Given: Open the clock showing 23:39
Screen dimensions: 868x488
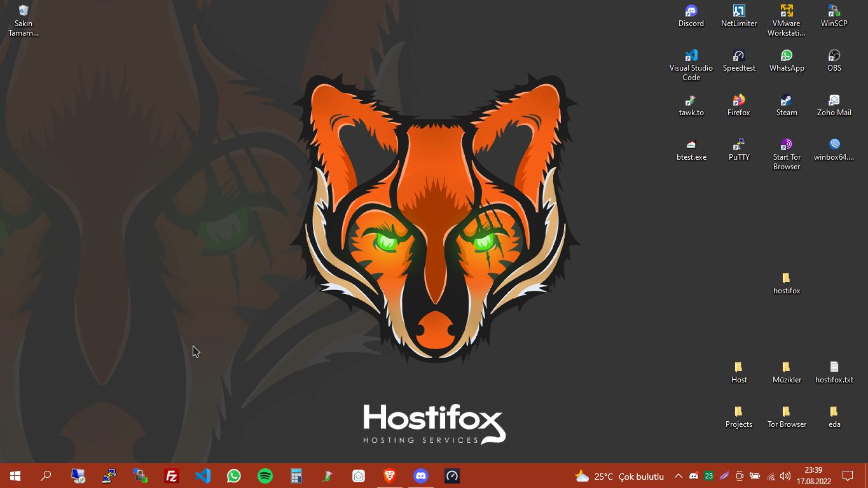Looking at the screenshot, I should point(813,476).
